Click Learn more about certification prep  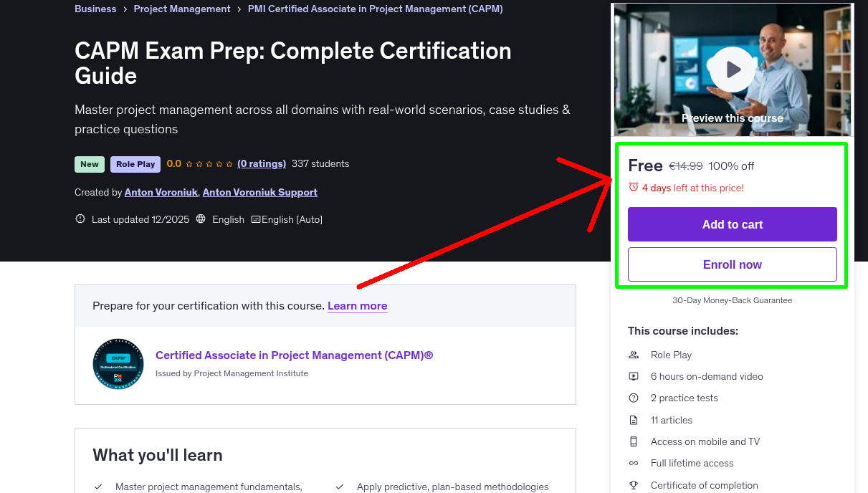(357, 306)
